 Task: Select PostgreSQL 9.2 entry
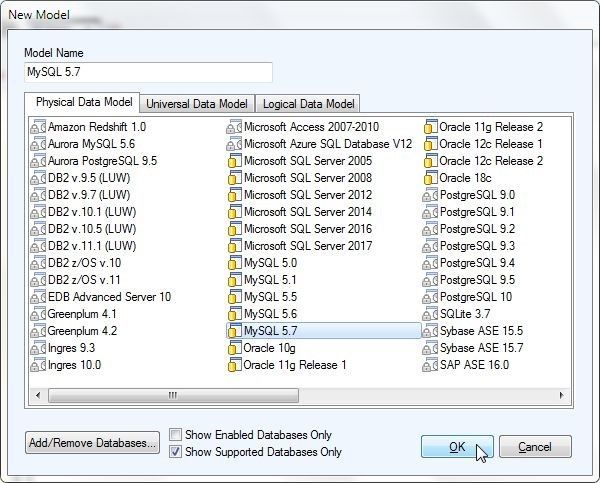469,229
